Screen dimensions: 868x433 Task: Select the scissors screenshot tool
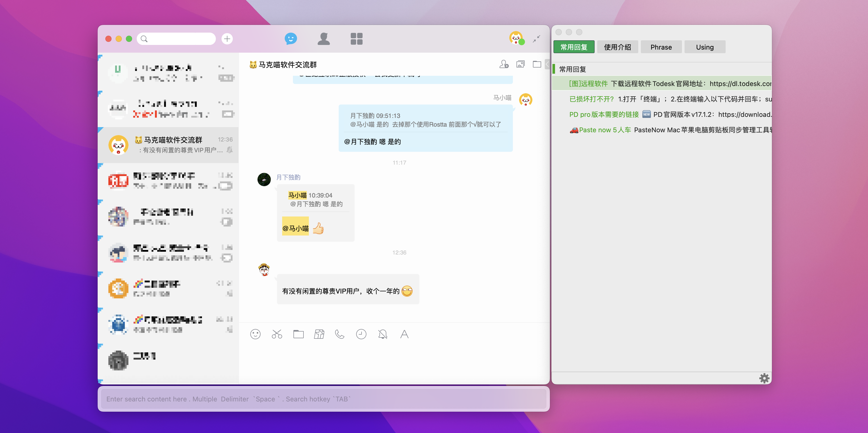(x=277, y=334)
